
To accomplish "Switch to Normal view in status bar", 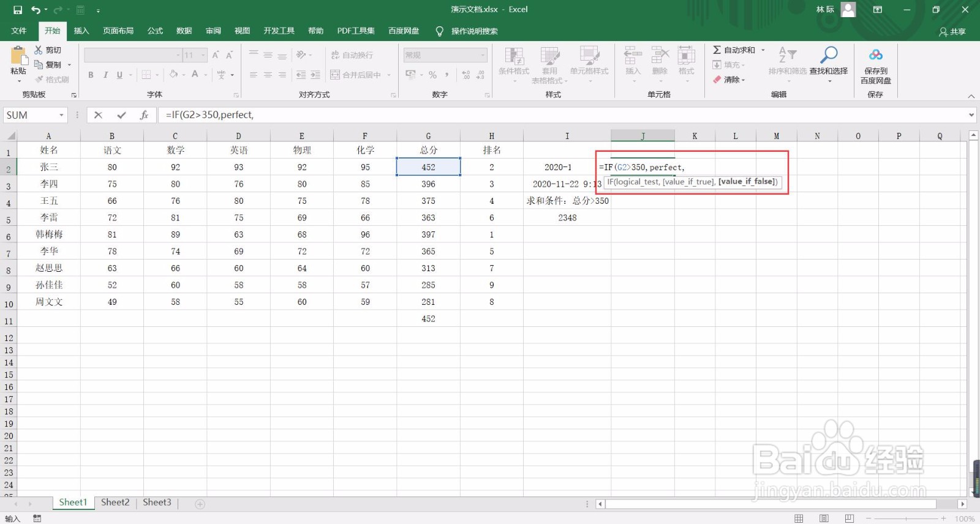I will pyautogui.click(x=799, y=518).
